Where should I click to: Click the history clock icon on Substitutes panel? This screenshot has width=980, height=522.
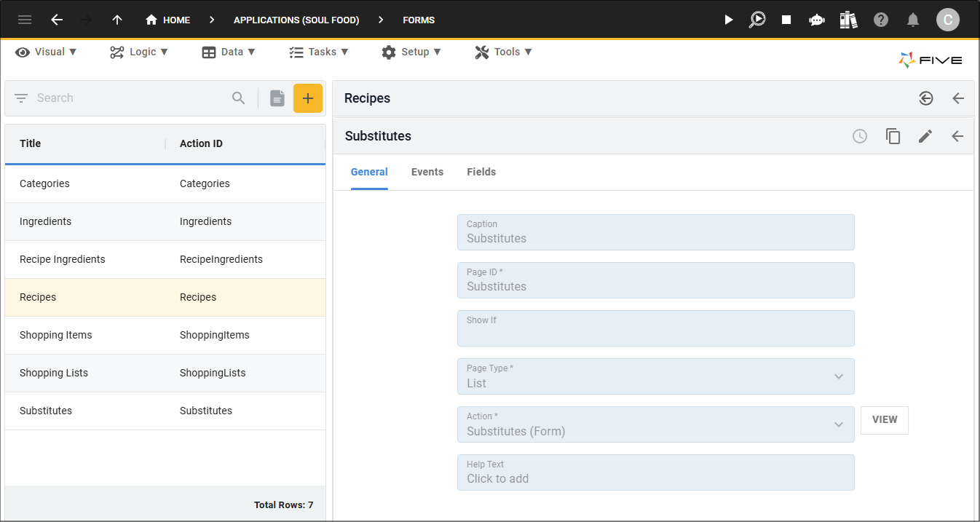[x=860, y=136]
